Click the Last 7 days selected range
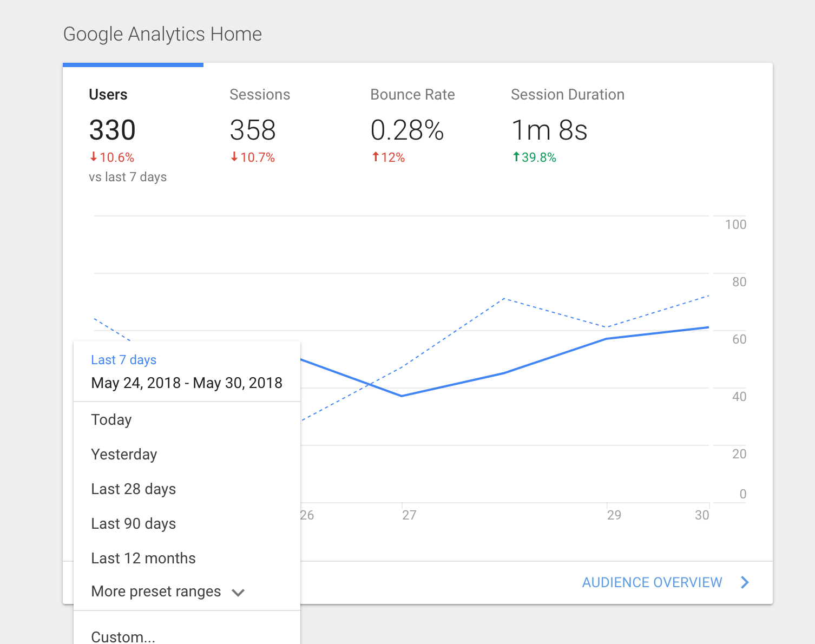Screen dimensions: 815x644 click(x=124, y=360)
